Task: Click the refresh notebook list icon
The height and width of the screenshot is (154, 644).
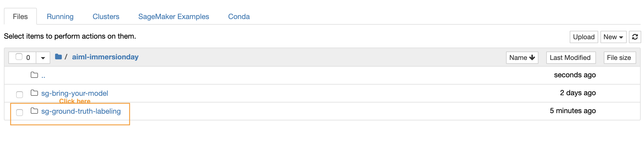Action: coord(635,37)
